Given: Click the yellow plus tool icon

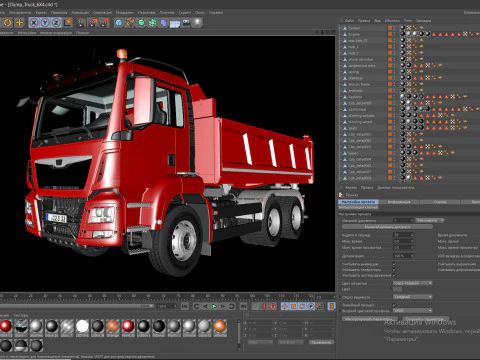Looking at the screenshot, I should [x=20, y=23].
